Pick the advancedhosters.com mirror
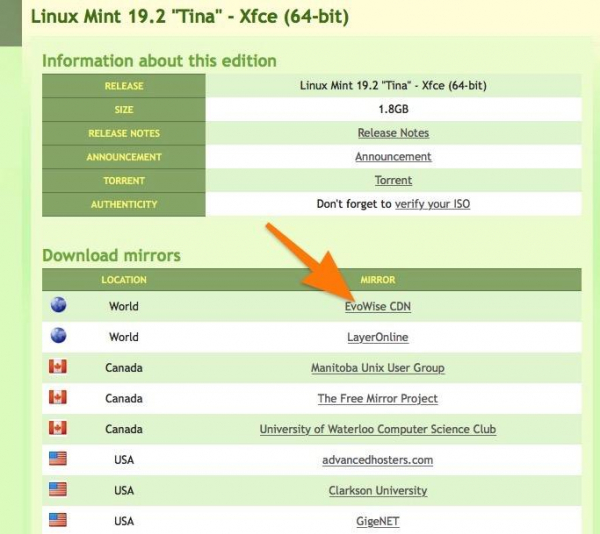This screenshot has width=600, height=534. tap(378, 460)
